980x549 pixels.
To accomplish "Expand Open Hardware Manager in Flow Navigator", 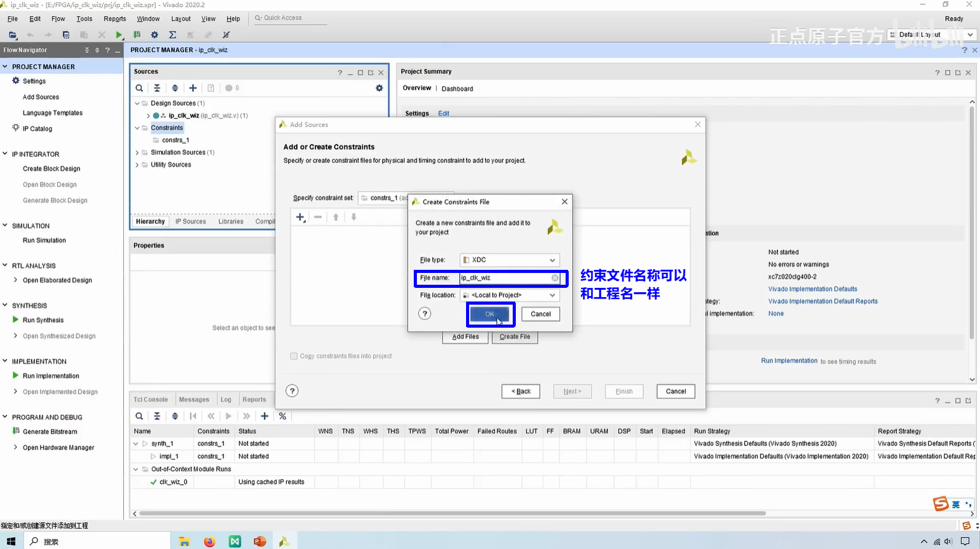I will [x=16, y=448].
